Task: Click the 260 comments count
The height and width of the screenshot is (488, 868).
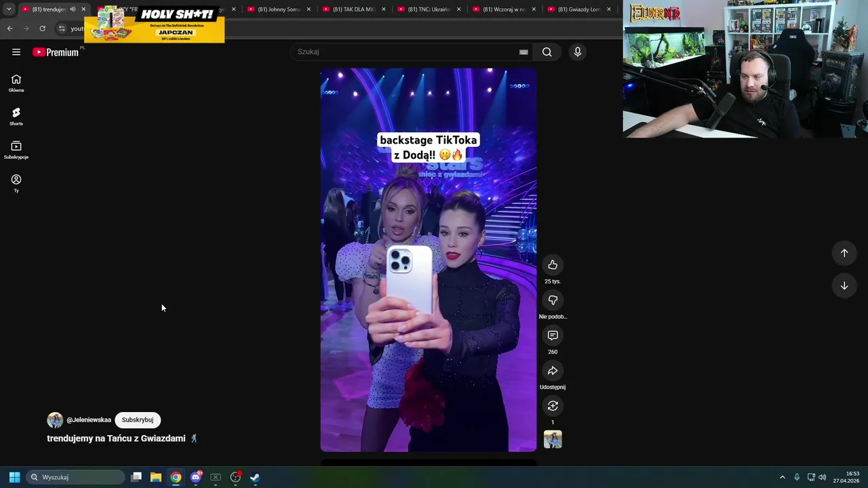Action: (553, 352)
